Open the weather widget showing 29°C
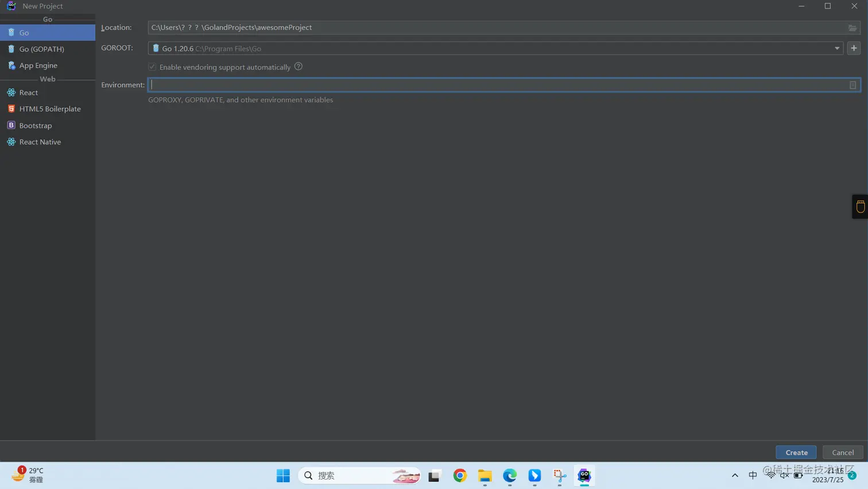 (28, 475)
